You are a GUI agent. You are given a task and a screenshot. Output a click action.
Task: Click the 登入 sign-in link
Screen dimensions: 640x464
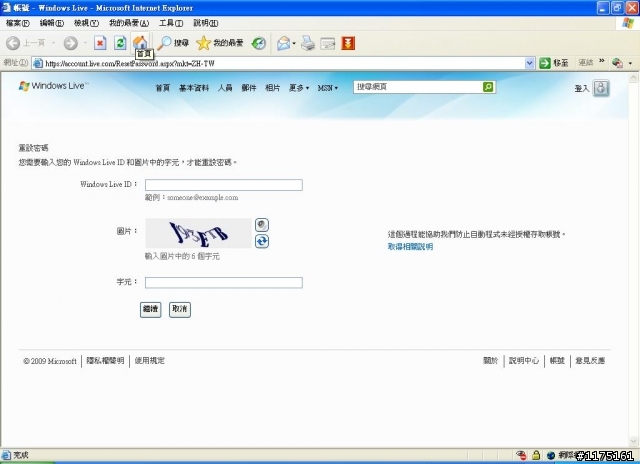tap(582, 89)
